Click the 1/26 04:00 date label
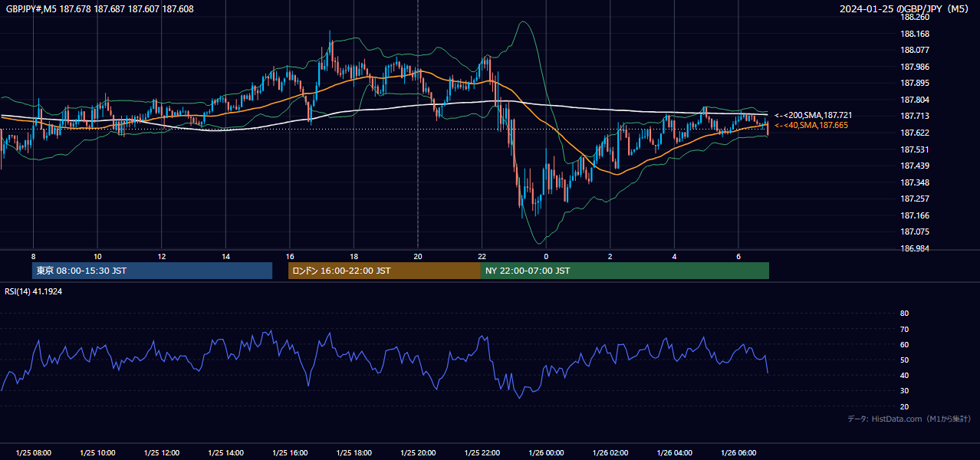This screenshot has width=980, height=460. tap(674, 453)
